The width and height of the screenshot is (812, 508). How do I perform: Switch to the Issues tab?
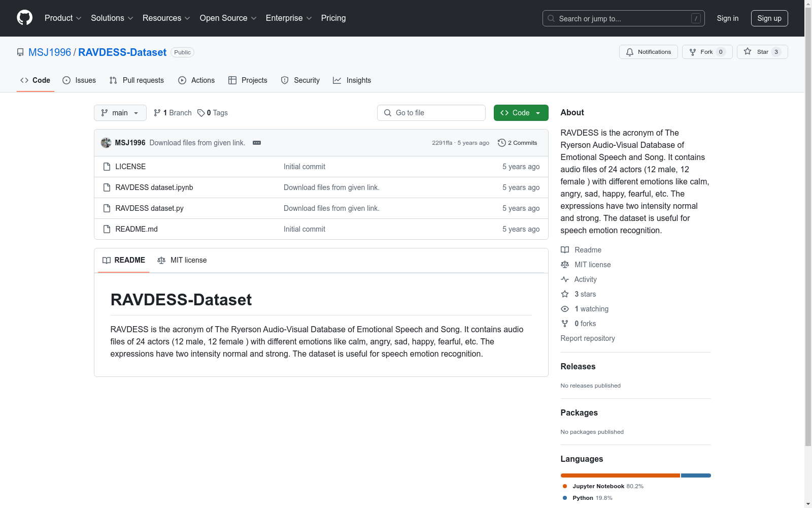coord(79,80)
